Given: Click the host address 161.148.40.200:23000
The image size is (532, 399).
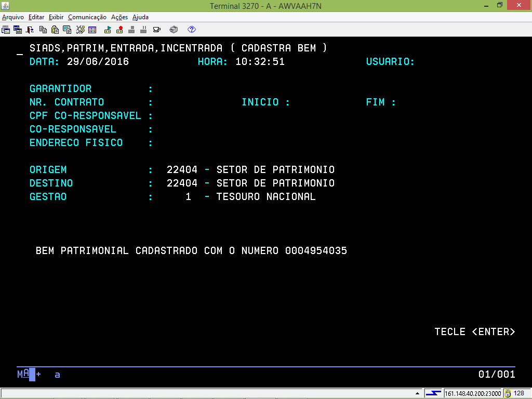Looking at the screenshot, I should click(473, 394).
